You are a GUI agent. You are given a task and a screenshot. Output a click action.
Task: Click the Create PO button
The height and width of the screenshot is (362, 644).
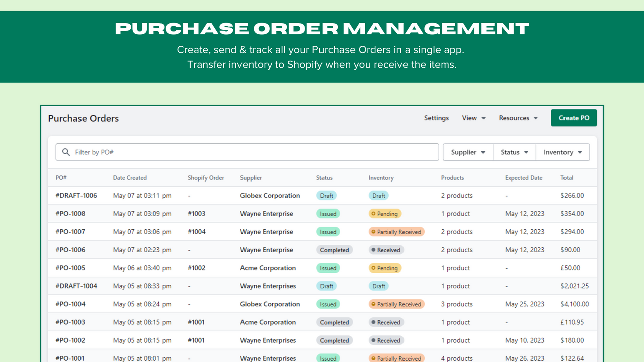point(574,117)
